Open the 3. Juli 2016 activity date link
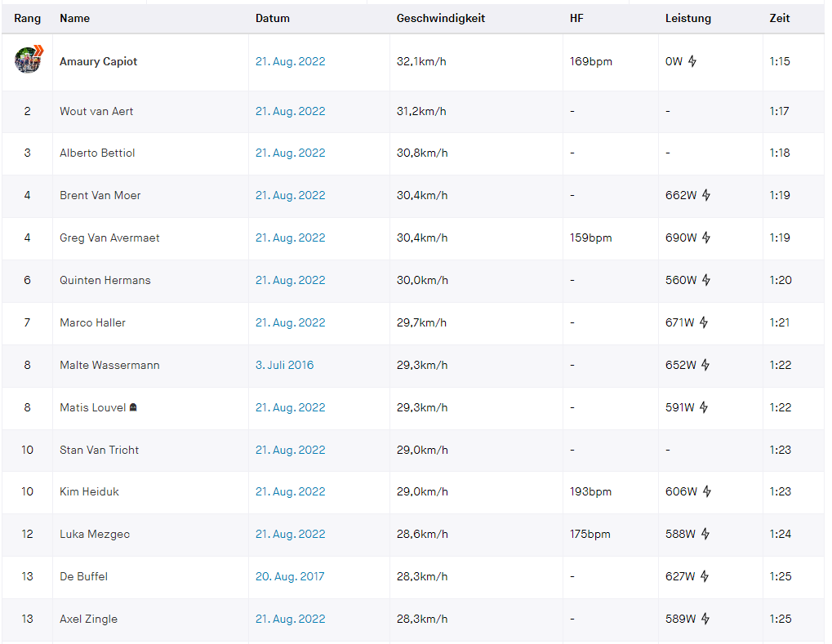This screenshot has width=832, height=644. 284,365
